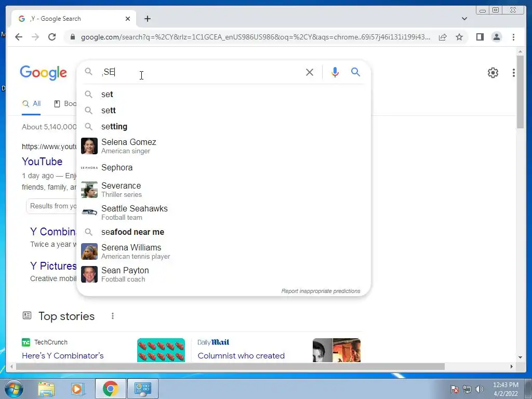Switch to Chrome in the taskbar

(111, 389)
